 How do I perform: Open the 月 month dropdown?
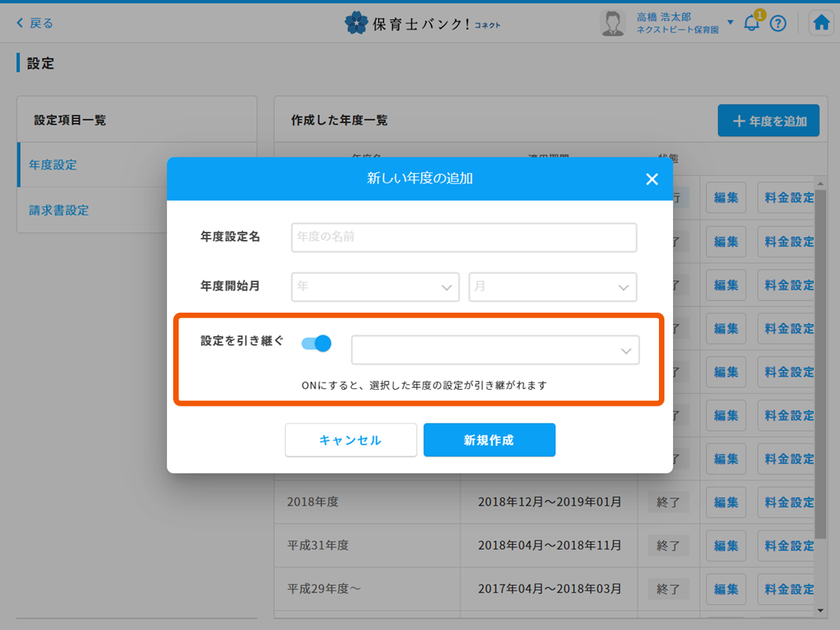(553, 287)
